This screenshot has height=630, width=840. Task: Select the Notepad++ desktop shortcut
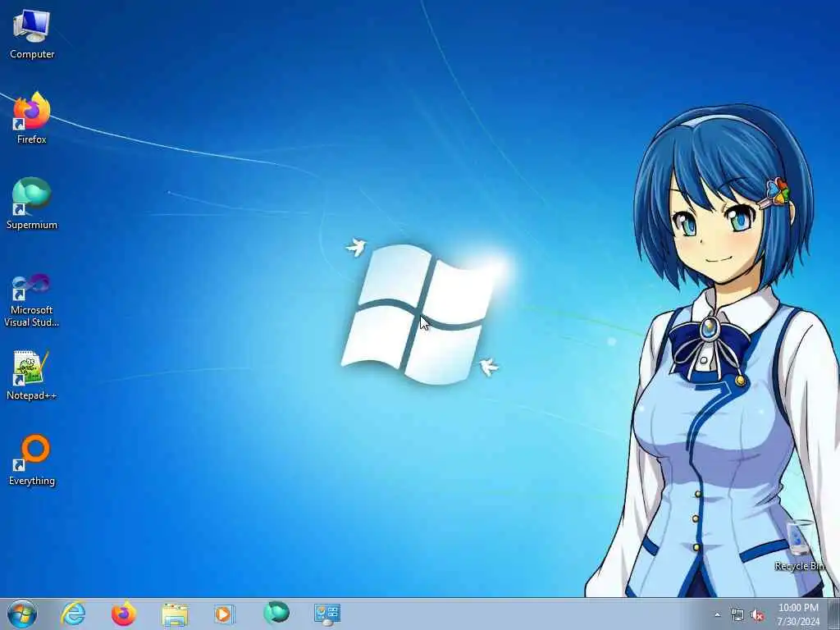click(x=32, y=375)
